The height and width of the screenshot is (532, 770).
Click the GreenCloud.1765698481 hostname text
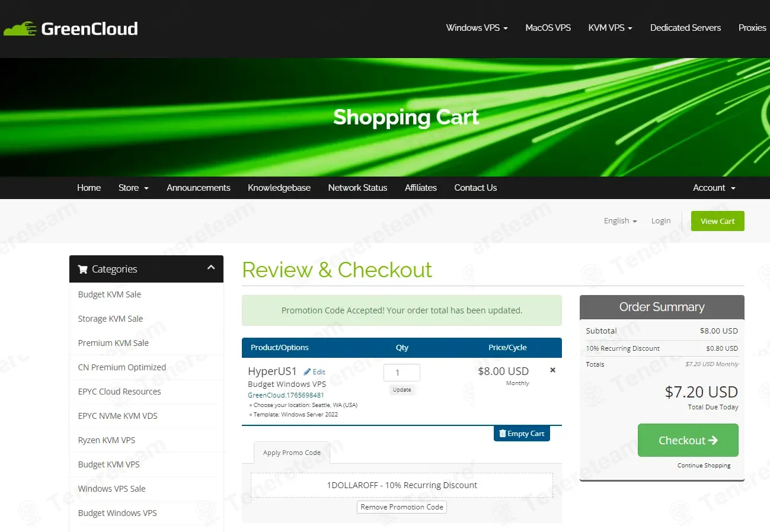(x=286, y=395)
